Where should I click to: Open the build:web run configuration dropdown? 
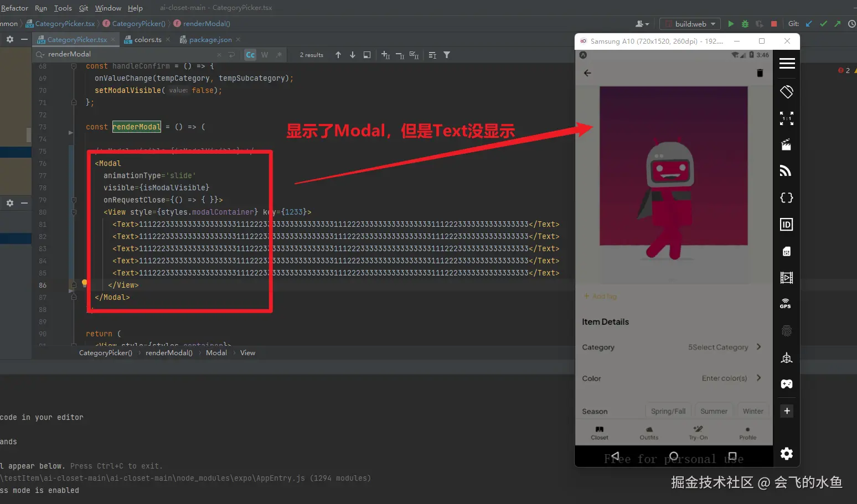[x=689, y=23]
